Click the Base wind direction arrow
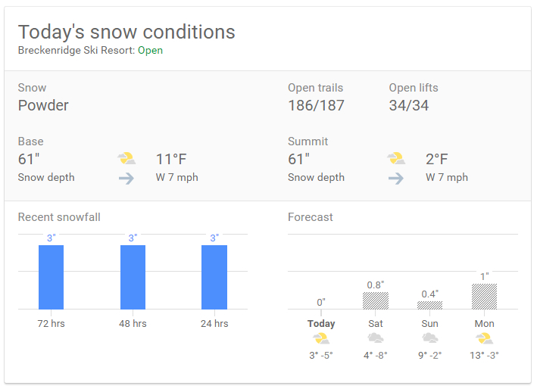The image size is (537, 392). pos(126,178)
